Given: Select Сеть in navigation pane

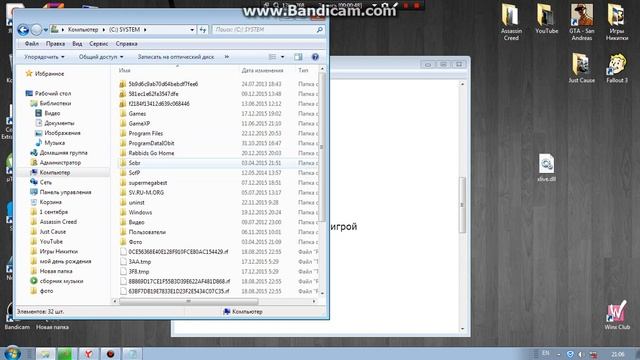Looking at the screenshot, I should [46, 182].
